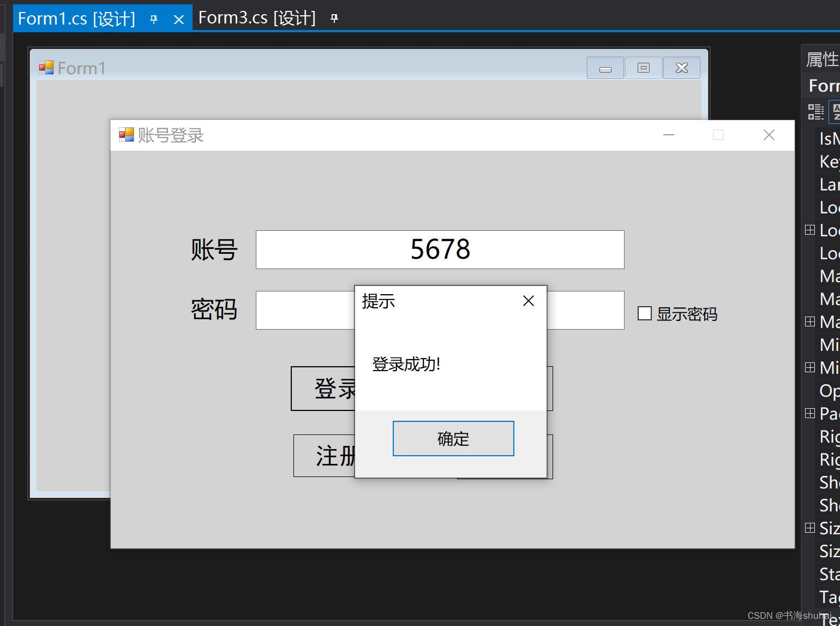Click the 登录成功! message text
840x626 pixels.
pyautogui.click(x=406, y=365)
